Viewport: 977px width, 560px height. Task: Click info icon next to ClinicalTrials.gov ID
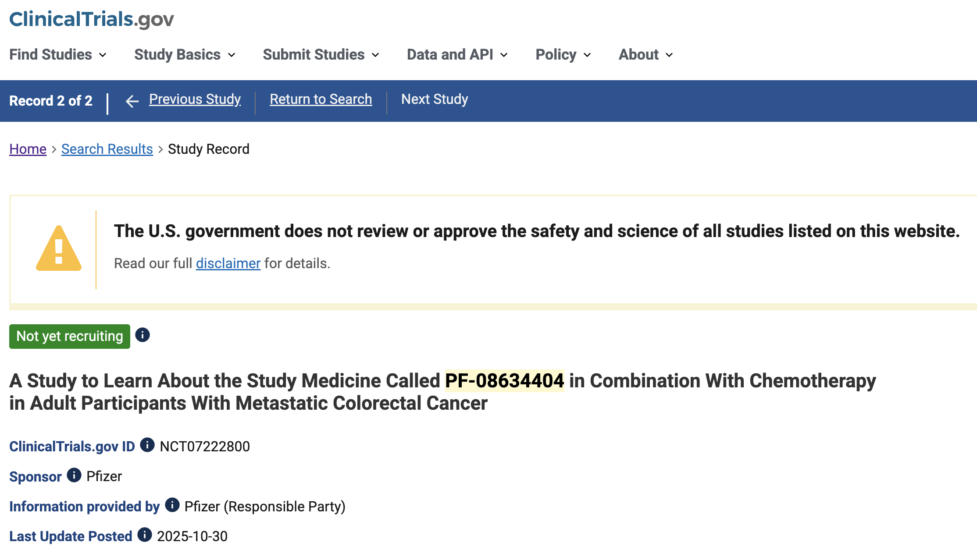(x=147, y=445)
